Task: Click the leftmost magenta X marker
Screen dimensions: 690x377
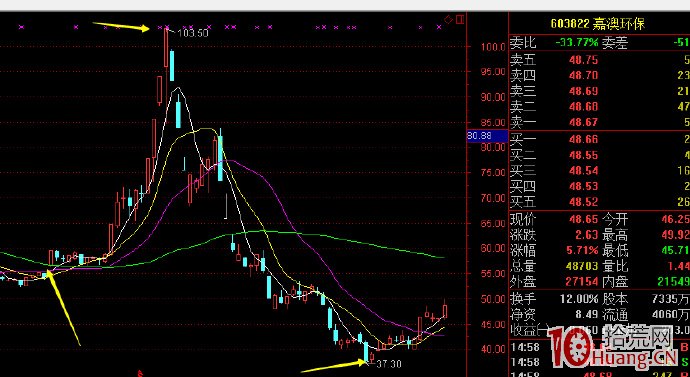Action: point(21,27)
